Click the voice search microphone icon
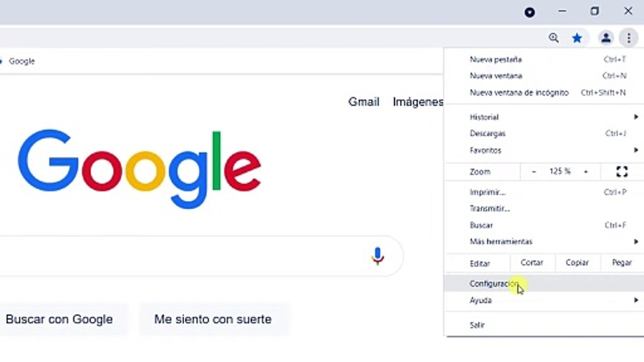 [377, 256]
